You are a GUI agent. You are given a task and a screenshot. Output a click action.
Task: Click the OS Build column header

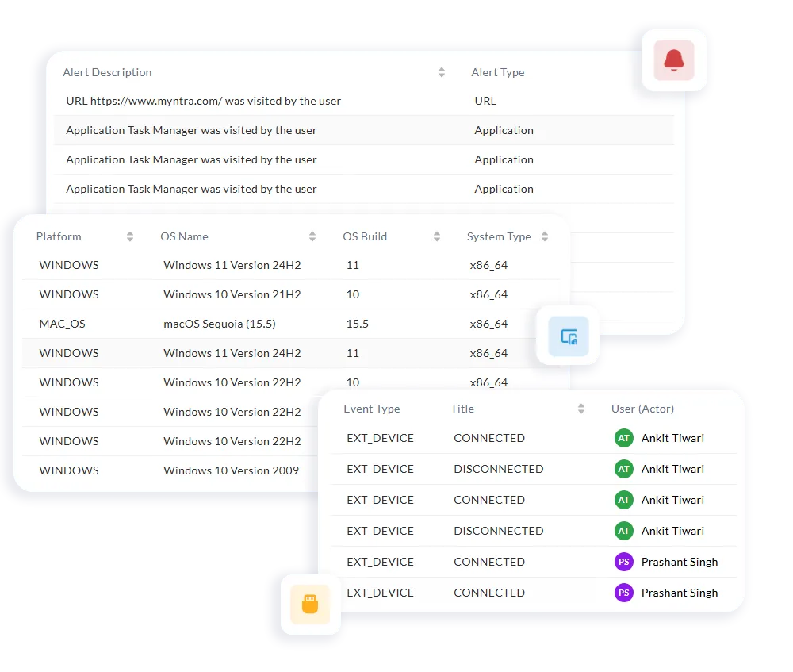[x=365, y=236]
